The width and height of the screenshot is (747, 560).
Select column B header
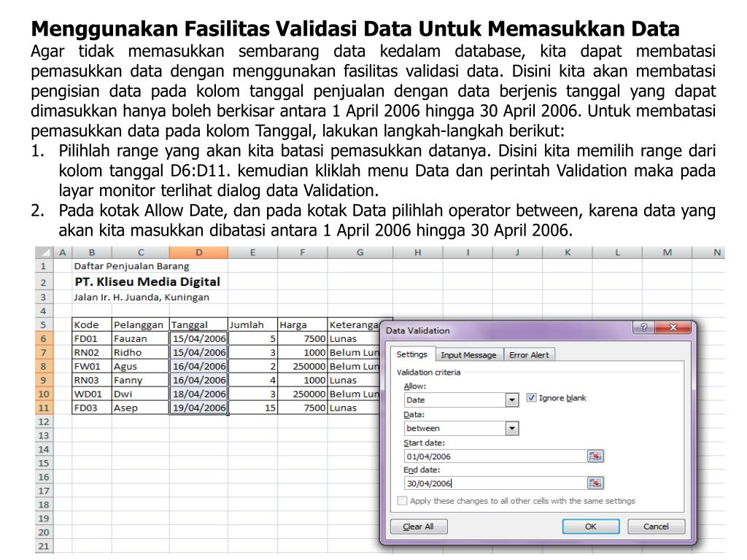(x=92, y=252)
